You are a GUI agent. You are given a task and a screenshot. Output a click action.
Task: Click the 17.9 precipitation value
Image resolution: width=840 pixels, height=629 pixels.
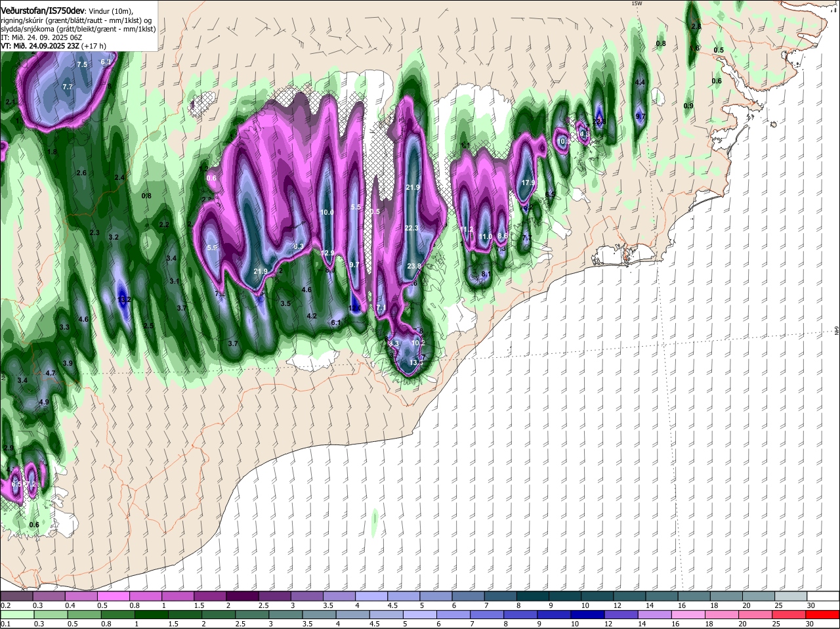click(528, 183)
